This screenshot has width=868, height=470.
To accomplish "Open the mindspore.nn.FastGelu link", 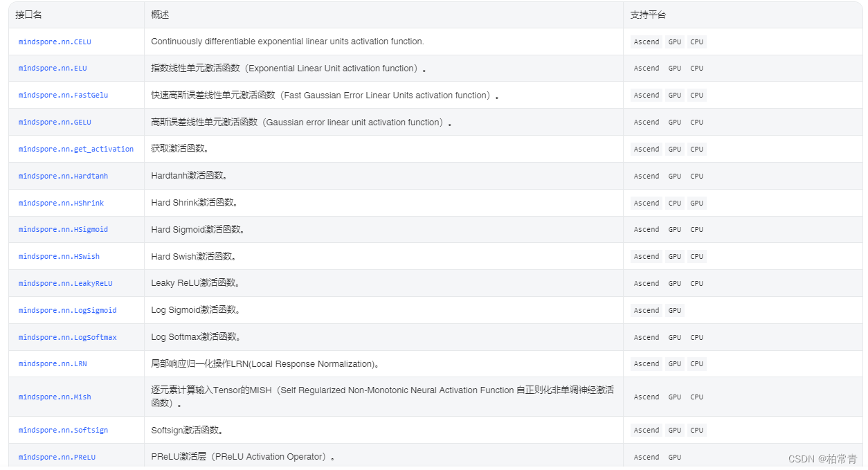I will click(x=63, y=96).
